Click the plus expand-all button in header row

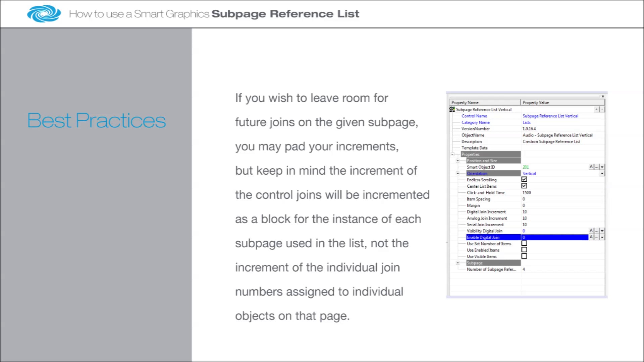point(597,109)
